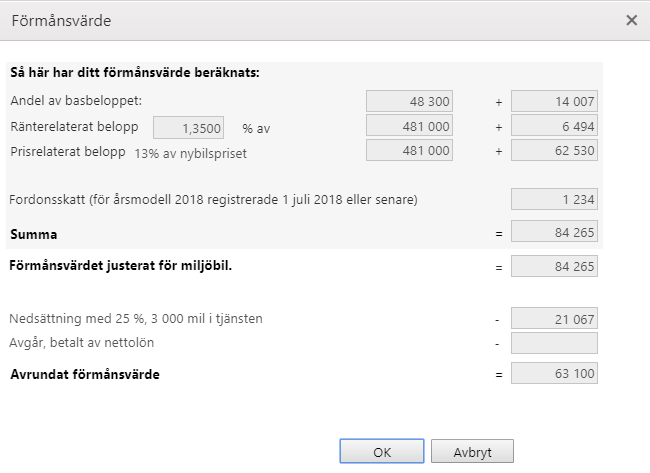650x473 pixels.
Task: Click the Nedsättning med 25 % label
Action: coord(136,318)
